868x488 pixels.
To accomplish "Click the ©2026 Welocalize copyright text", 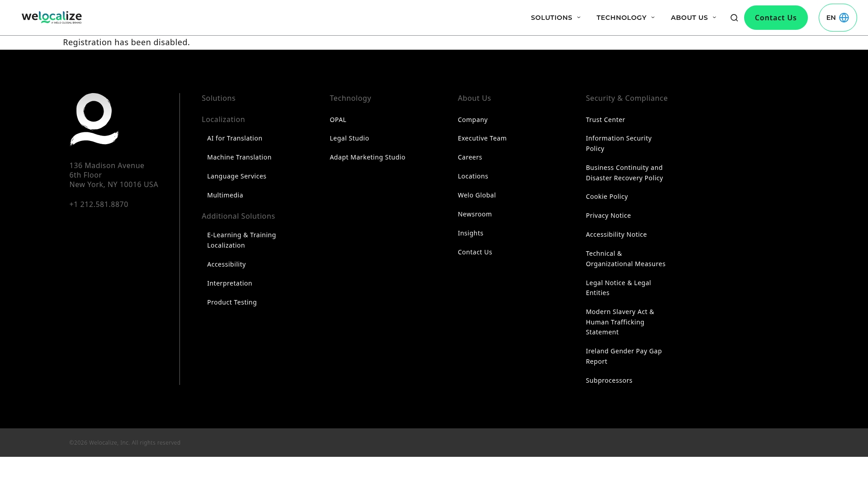I will point(125,442).
